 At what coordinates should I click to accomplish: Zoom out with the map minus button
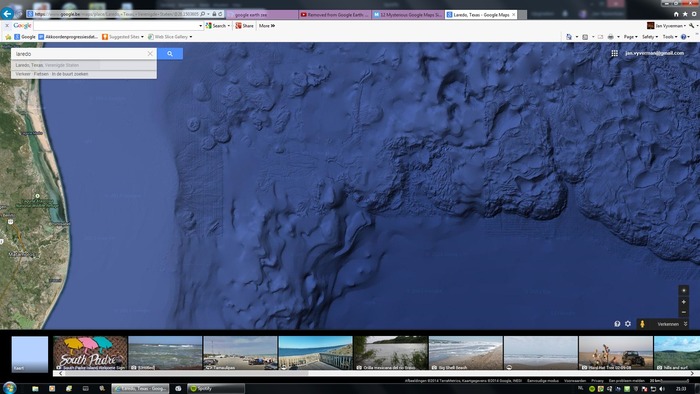point(683,312)
